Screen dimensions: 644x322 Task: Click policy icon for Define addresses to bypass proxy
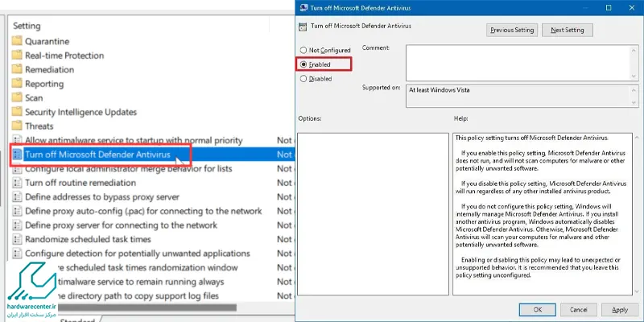coord(17,196)
